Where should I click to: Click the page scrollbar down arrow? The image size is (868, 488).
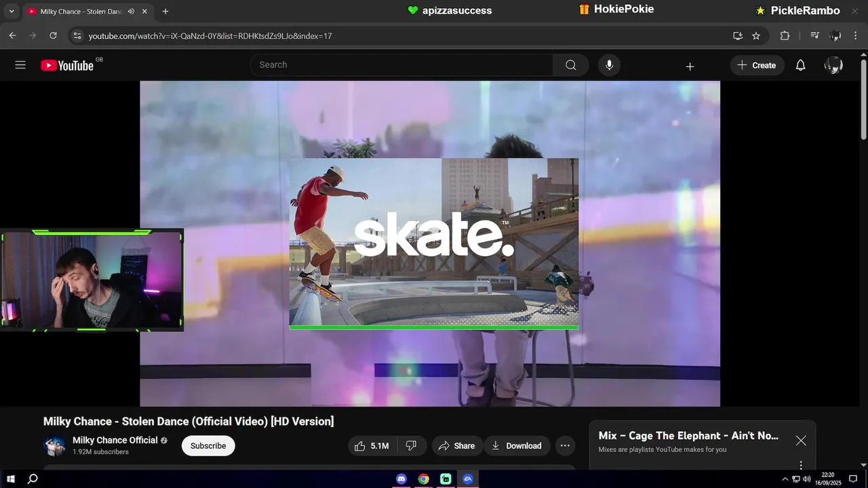point(863,465)
